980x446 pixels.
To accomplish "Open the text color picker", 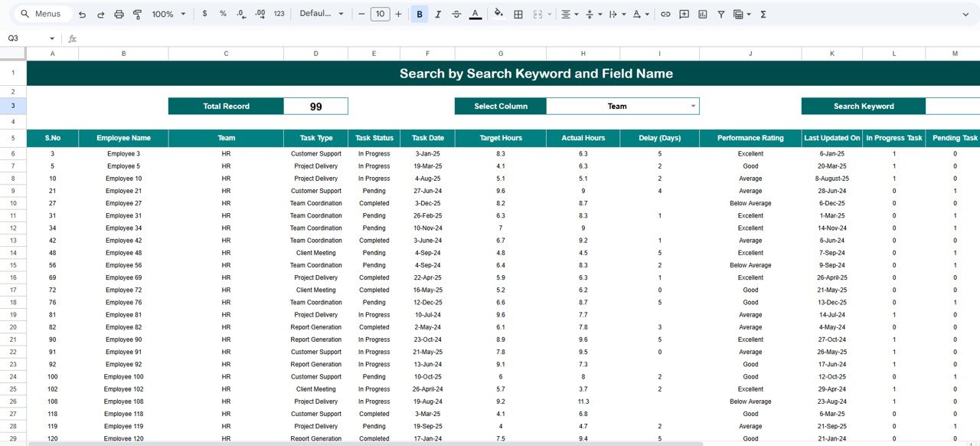I will (473, 14).
